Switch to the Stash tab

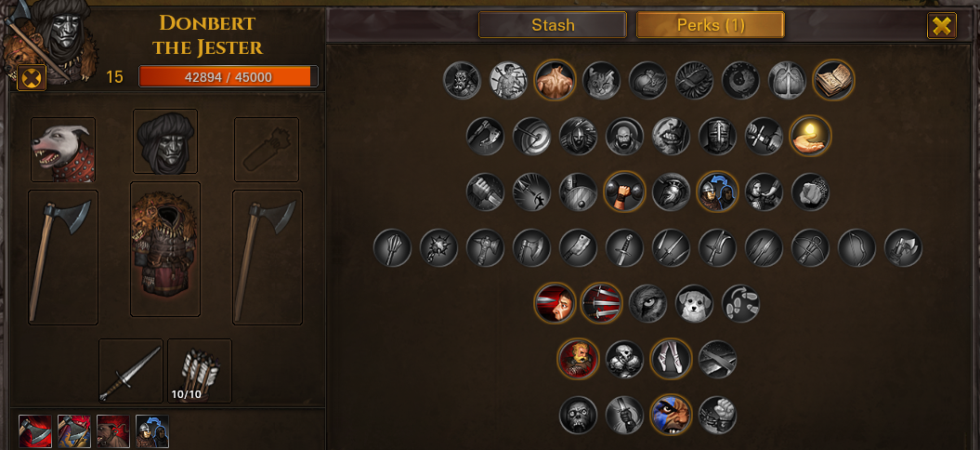point(553,25)
